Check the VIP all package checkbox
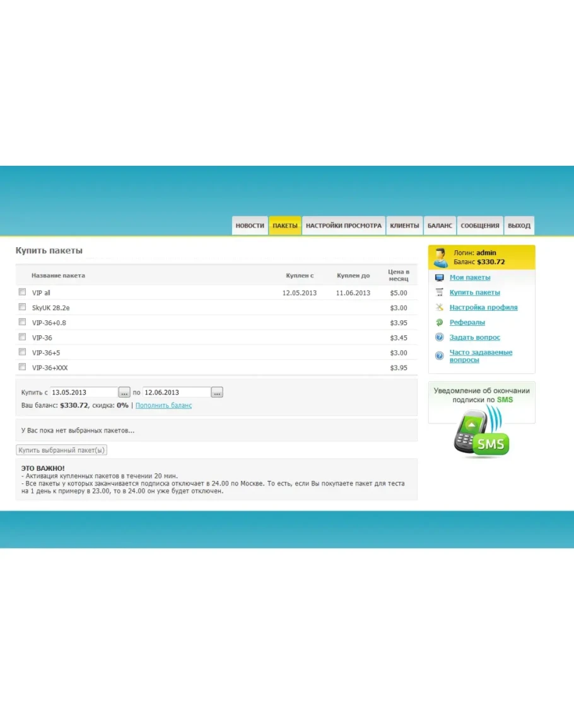This screenshot has width=574, height=728. coord(22,292)
